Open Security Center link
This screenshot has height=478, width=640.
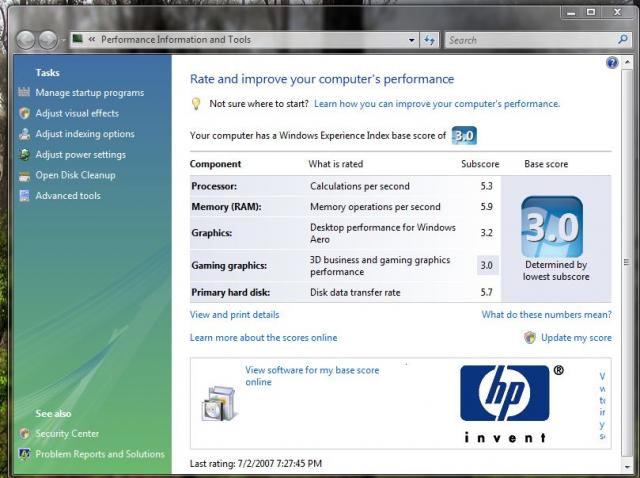(x=67, y=434)
